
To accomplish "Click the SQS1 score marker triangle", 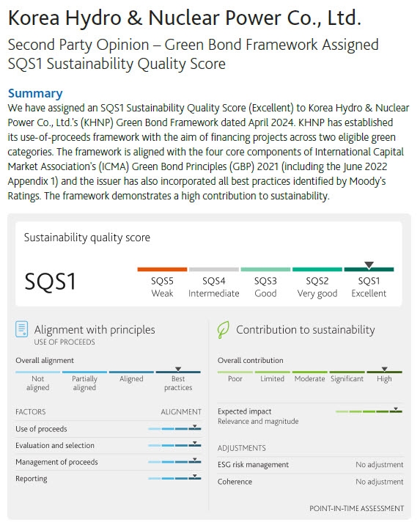I will coord(369,265).
